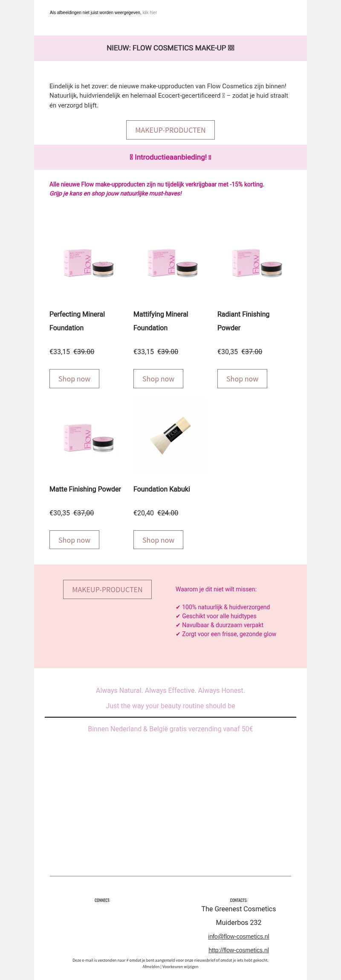This screenshot has height=980, width=341.
Task: Click the 'klik hier' link at top
Action: tap(150, 13)
